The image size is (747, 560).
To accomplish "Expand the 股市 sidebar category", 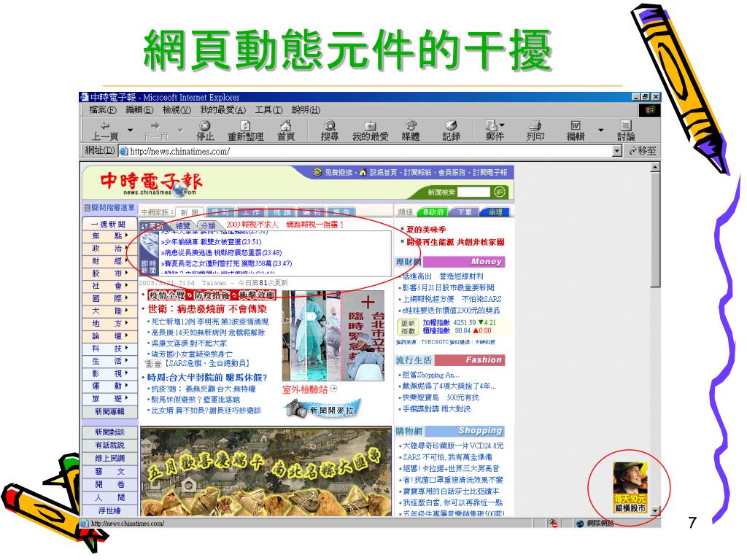I will coord(109,273).
